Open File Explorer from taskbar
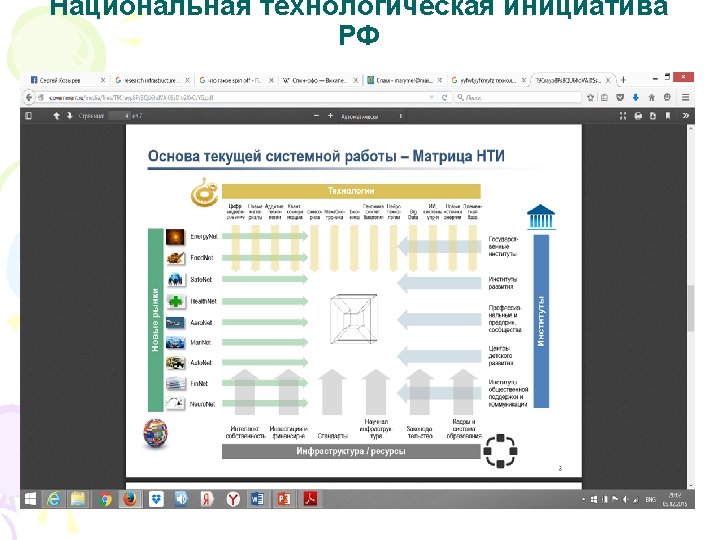The height and width of the screenshot is (540, 720). pos(79,499)
